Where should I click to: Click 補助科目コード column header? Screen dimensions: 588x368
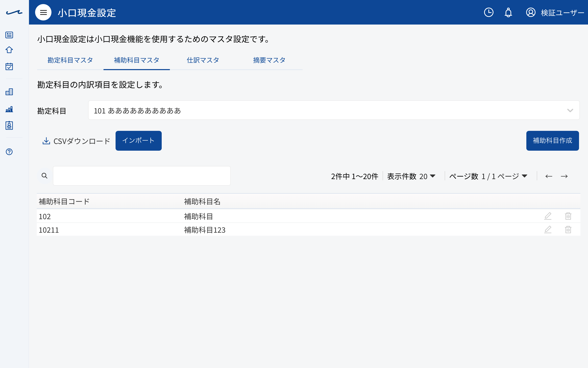[64, 202]
